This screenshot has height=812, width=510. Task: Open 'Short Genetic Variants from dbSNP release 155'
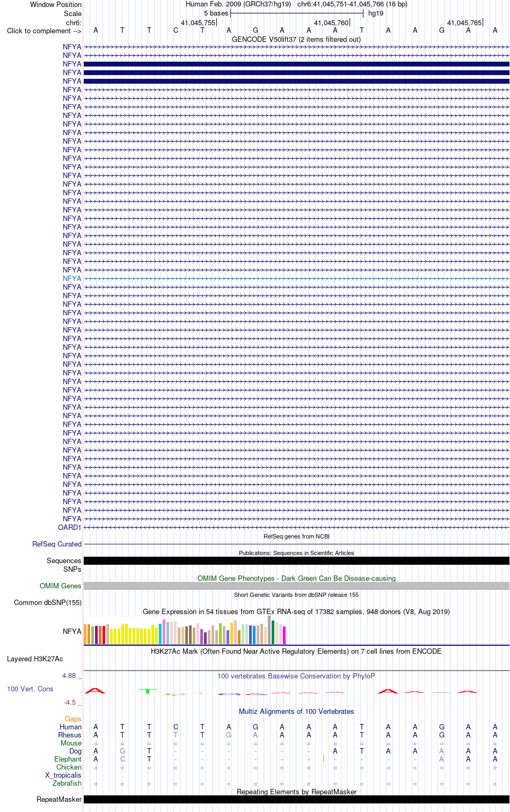(x=296, y=595)
